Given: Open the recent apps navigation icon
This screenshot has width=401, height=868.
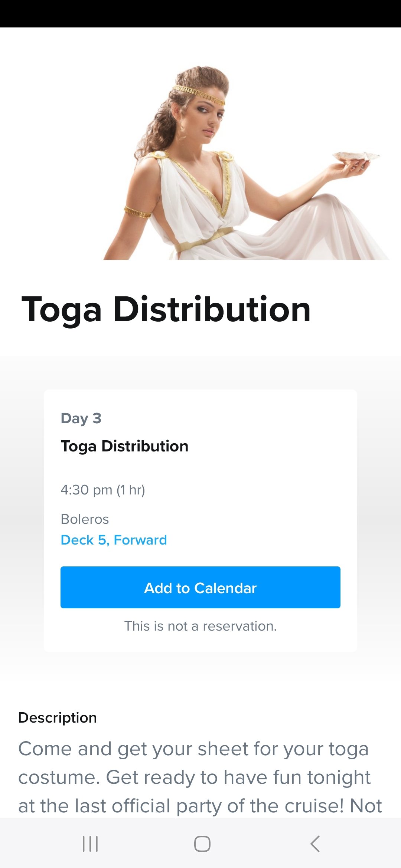Looking at the screenshot, I should click(90, 844).
